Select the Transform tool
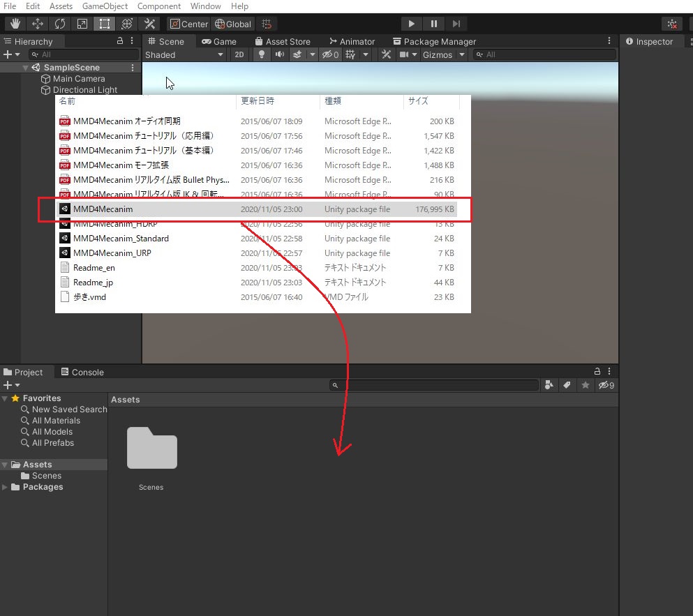Screen dimensions: 693x616 point(127,24)
